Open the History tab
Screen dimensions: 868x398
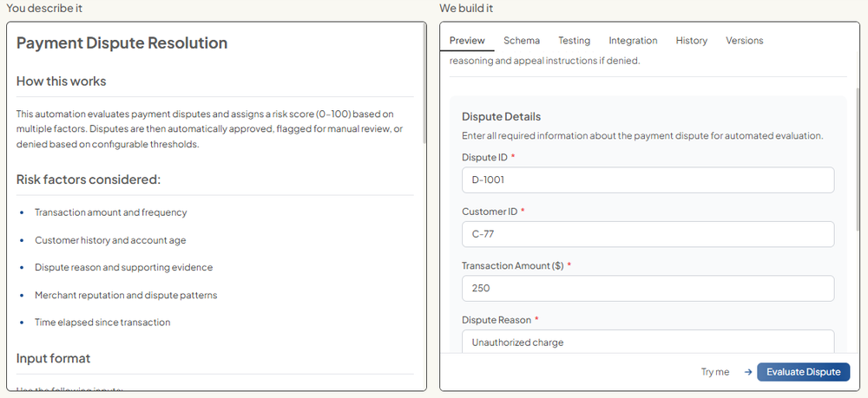[x=691, y=41]
